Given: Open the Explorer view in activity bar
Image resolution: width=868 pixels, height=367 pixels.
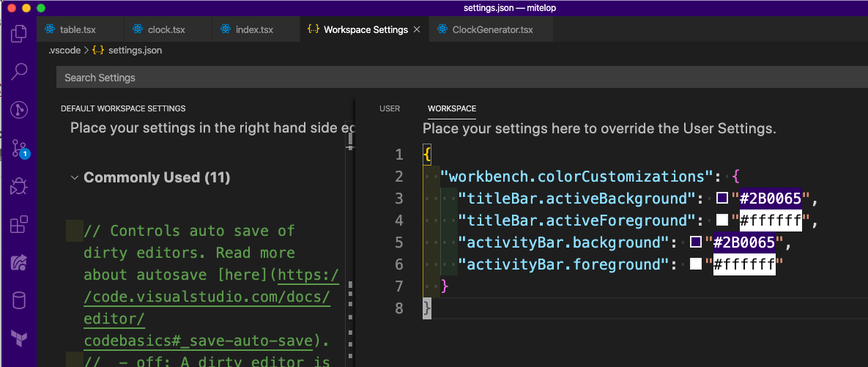Looking at the screenshot, I should 19,33.
